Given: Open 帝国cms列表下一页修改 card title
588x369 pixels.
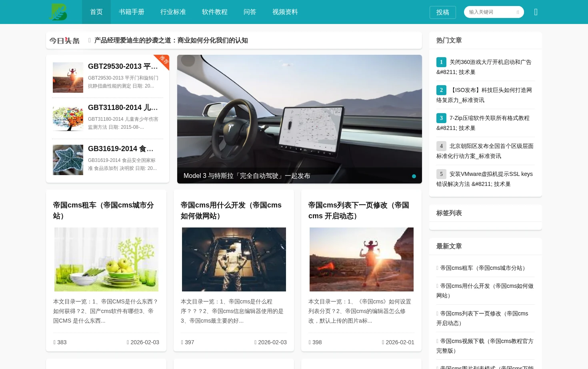Looking at the screenshot, I should (x=359, y=210).
